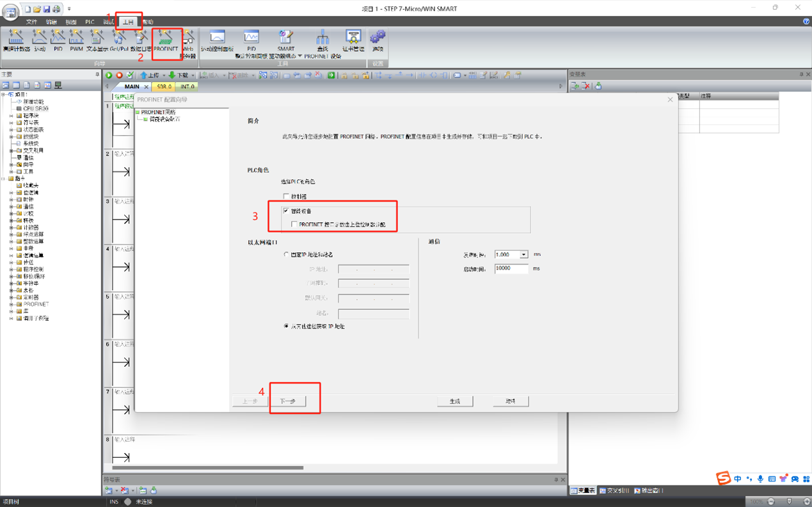Expand the Timers instruction folder

click(x=11, y=298)
